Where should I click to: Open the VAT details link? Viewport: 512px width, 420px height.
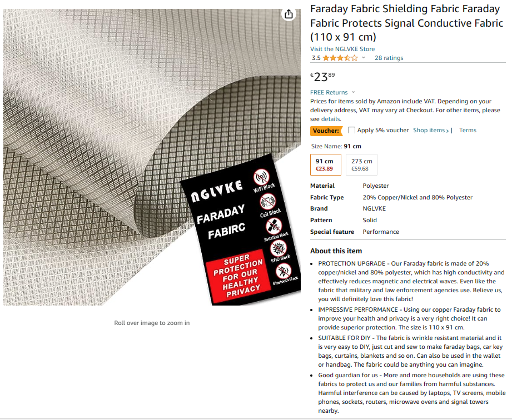point(330,119)
